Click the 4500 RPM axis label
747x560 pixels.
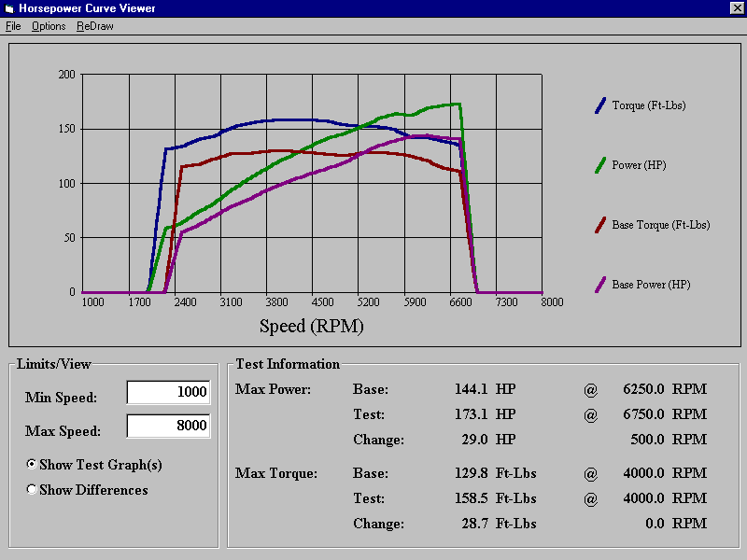(322, 302)
